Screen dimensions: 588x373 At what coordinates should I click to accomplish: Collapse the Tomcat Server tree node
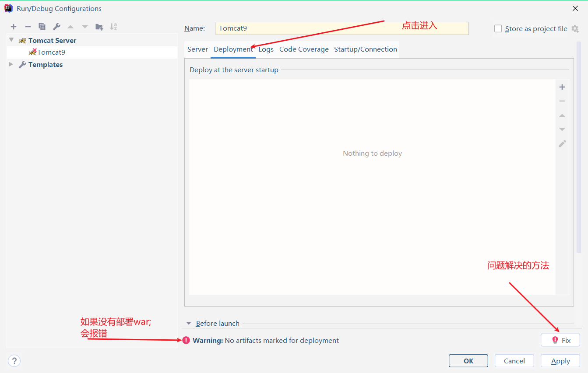pos(11,40)
